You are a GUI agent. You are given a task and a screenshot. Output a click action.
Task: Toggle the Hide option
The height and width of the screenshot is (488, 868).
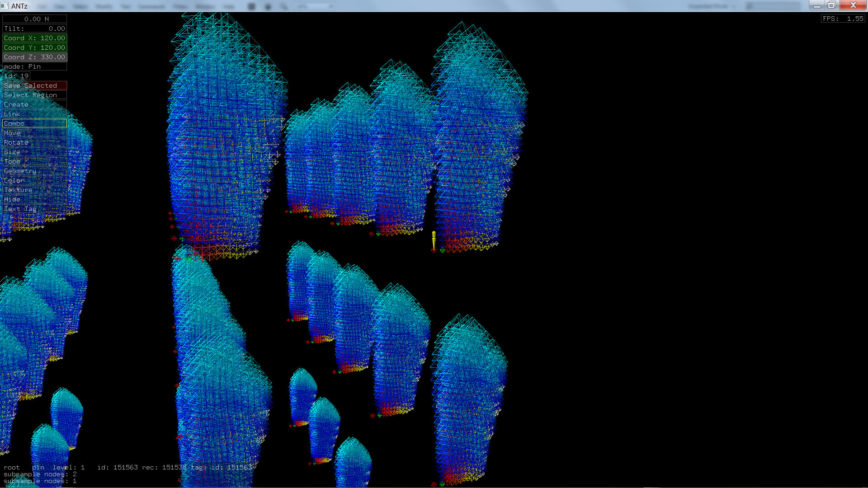pos(34,199)
